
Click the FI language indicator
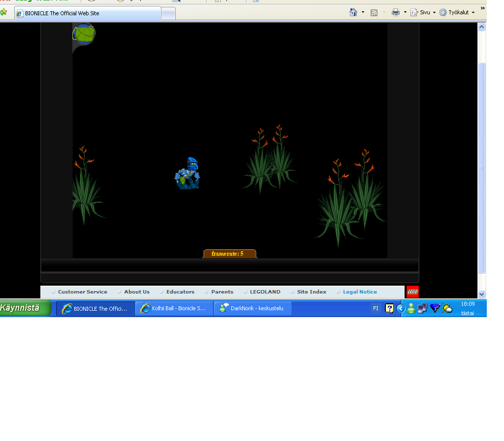[x=376, y=308]
